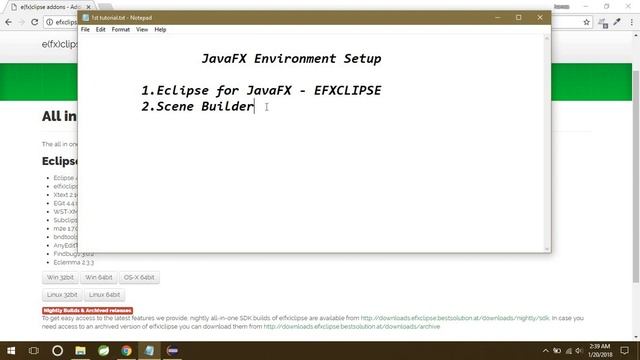
Task: Click the network icon in system tray
Action: [569, 351]
